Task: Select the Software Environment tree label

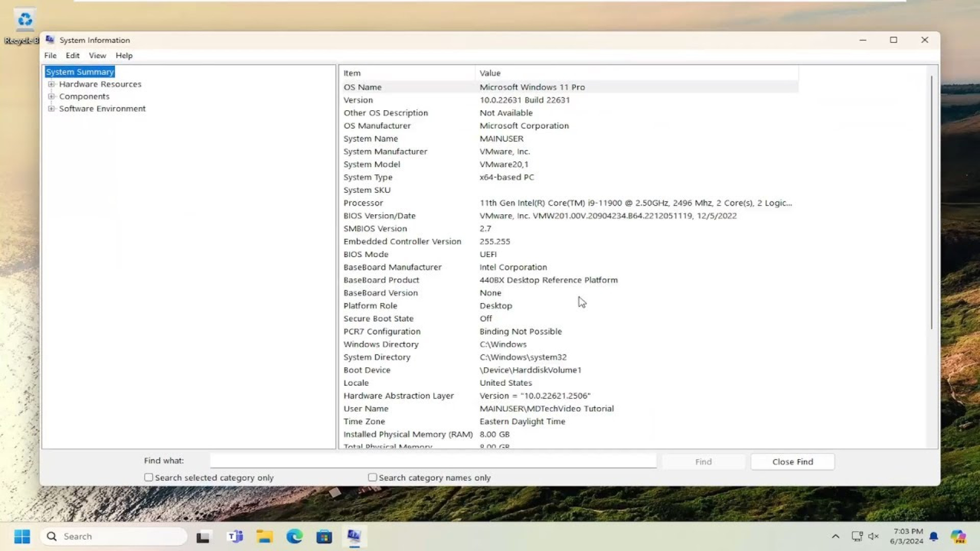Action: [x=102, y=109]
